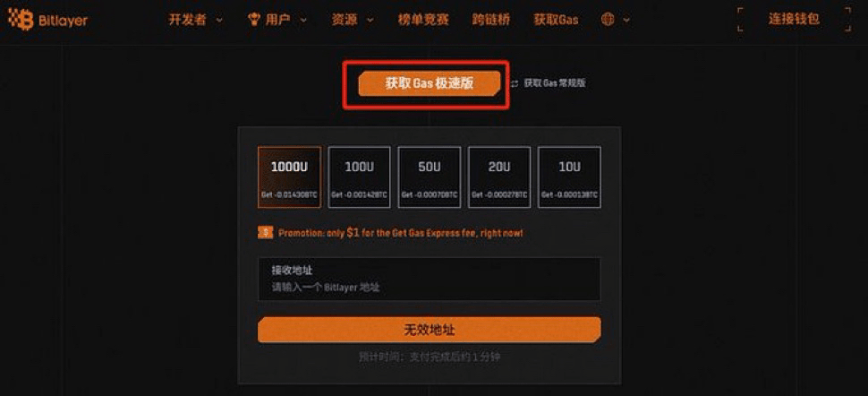This screenshot has height=396, width=868.
Task: Choose the 50U amount option
Action: (430, 177)
